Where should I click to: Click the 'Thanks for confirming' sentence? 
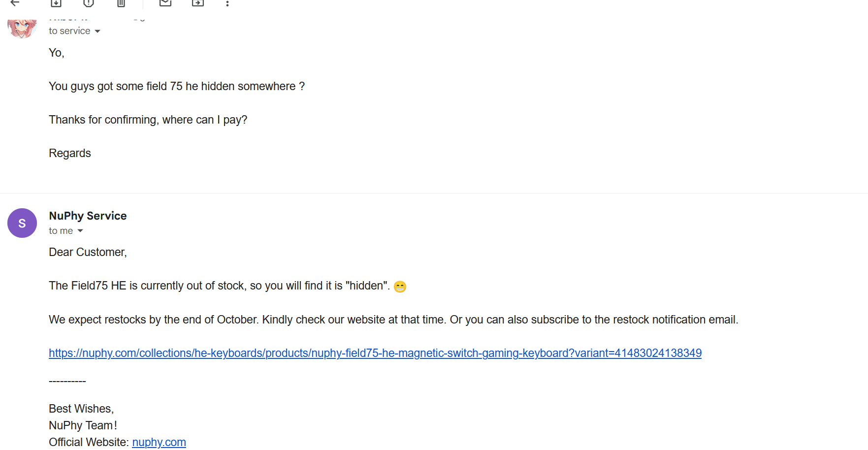click(148, 120)
